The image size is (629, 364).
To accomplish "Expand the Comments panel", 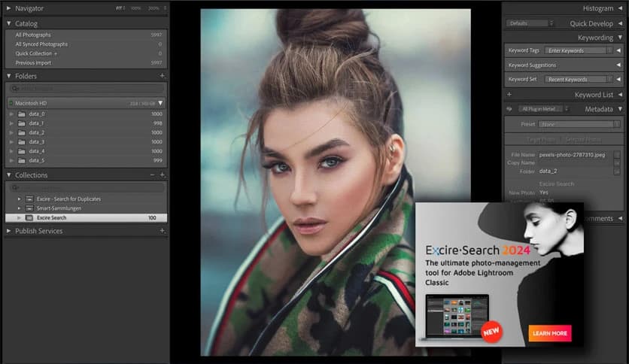I will pos(620,219).
